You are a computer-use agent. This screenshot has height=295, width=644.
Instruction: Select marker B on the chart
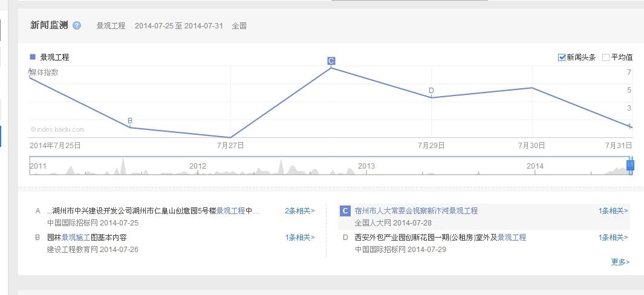[x=130, y=121]
